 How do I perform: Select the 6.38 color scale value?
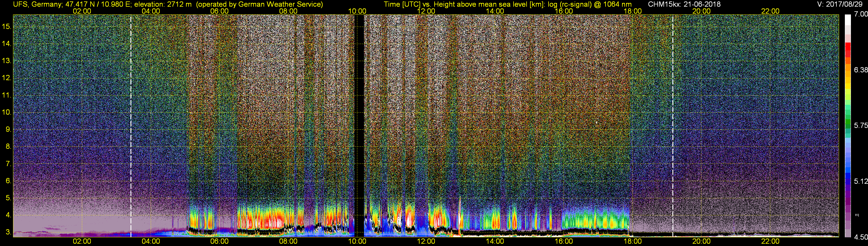coord(860,70)
